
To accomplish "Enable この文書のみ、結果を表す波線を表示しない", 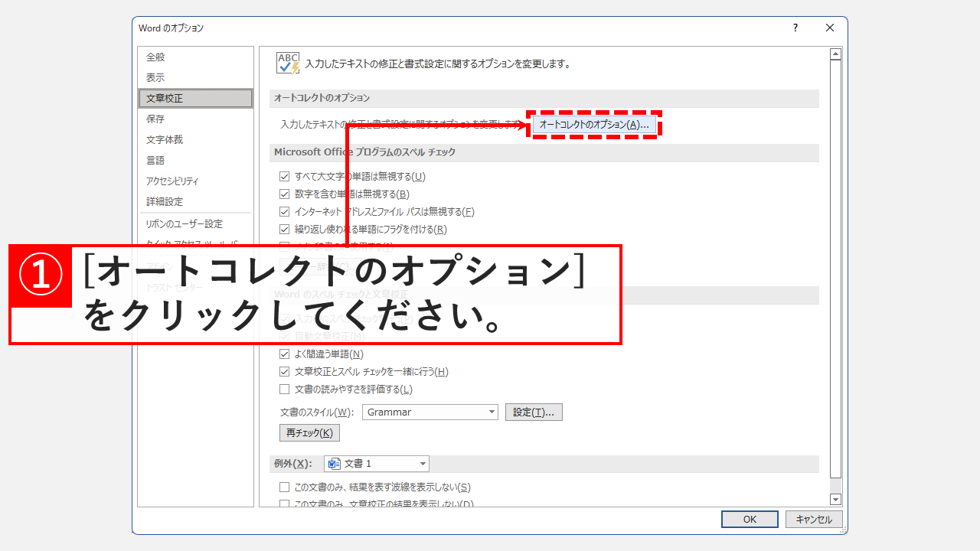I will 285,487.
